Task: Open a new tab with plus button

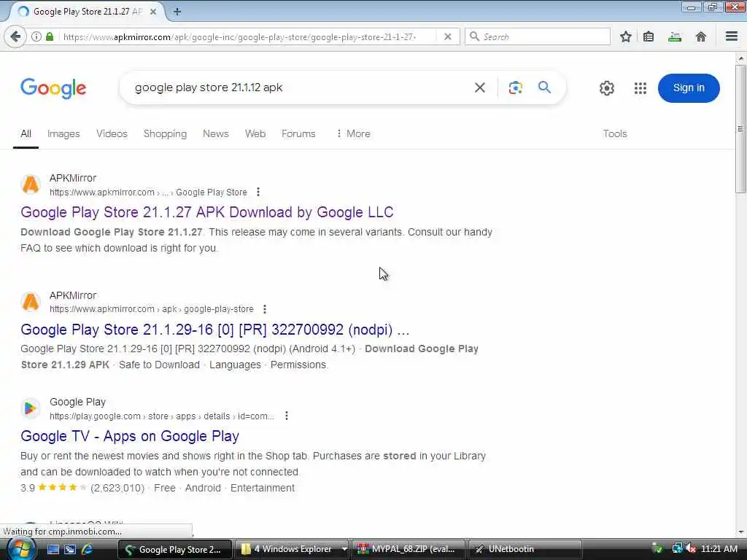Action: point(177,12)
